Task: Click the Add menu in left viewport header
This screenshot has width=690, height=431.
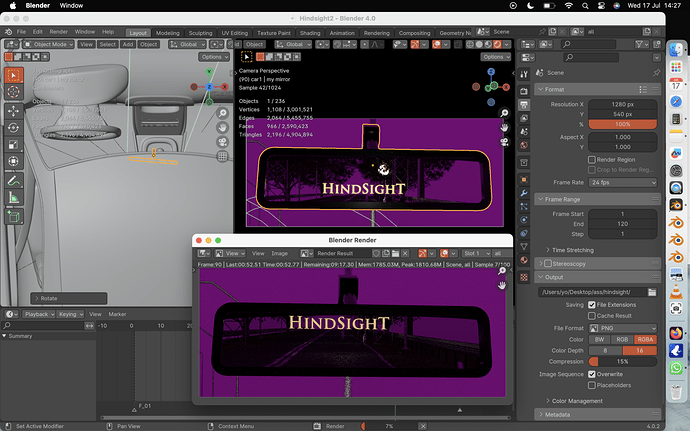Action: [x=128, y=44]
